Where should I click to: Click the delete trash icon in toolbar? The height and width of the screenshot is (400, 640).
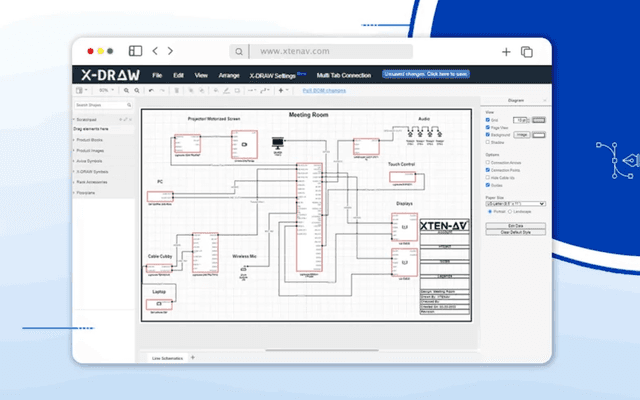coord(177,90)
